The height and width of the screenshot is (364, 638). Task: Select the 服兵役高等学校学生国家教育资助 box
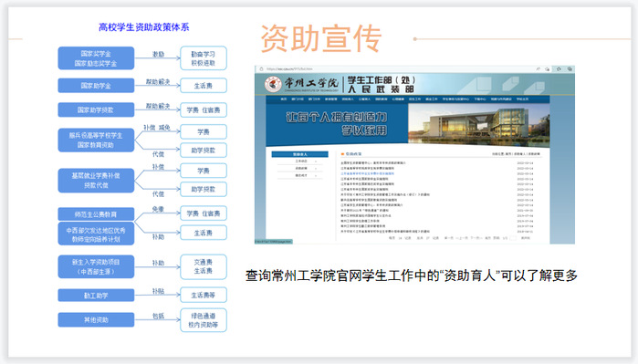[x=96, y=140]
